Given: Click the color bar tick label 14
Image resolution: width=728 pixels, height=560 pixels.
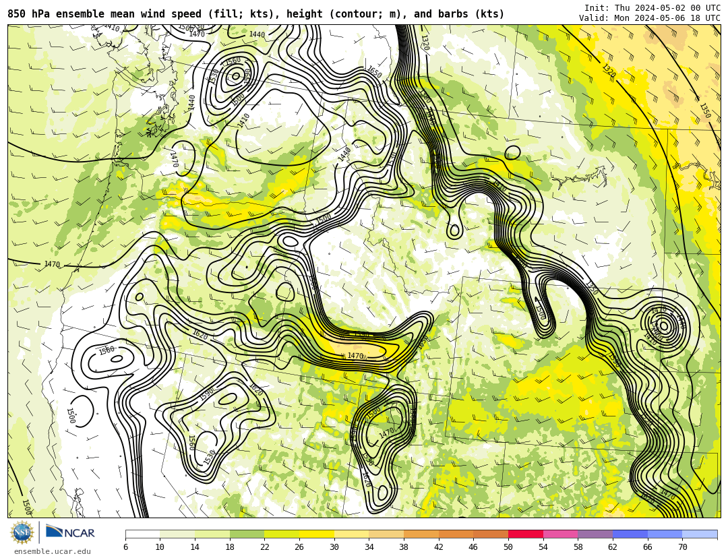Looking at the screenshot, I should [x=195, y=547].
